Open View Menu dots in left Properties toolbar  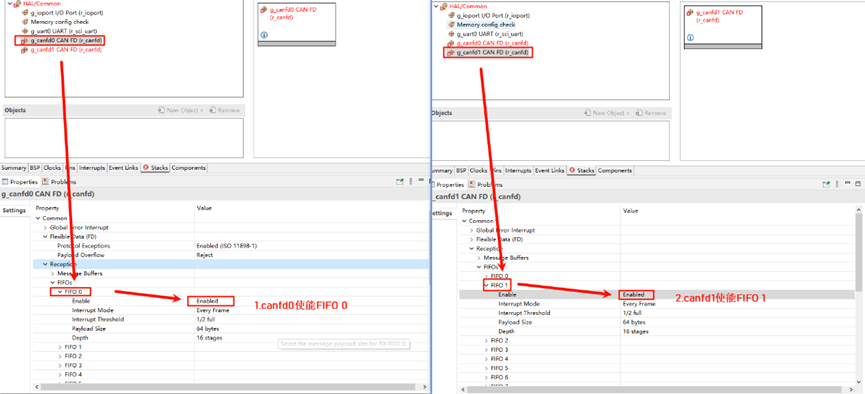click(411, 182)
